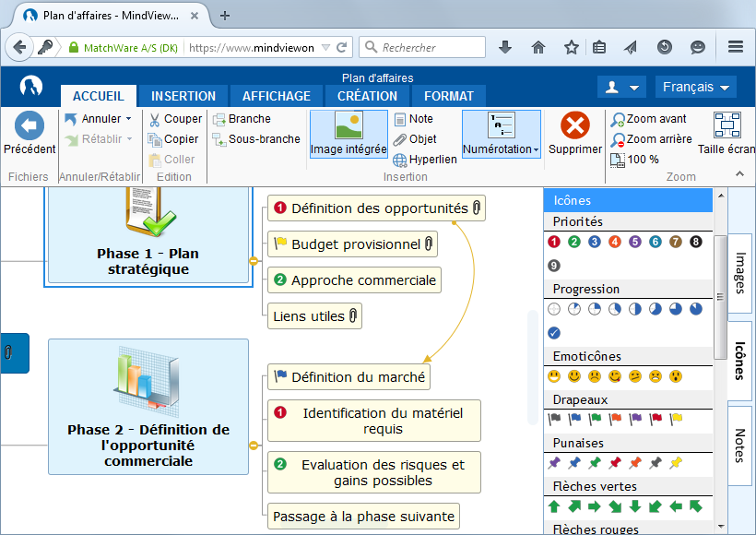Add a new Branche
The height and width of the screenshot is (535, 756).
242,119
